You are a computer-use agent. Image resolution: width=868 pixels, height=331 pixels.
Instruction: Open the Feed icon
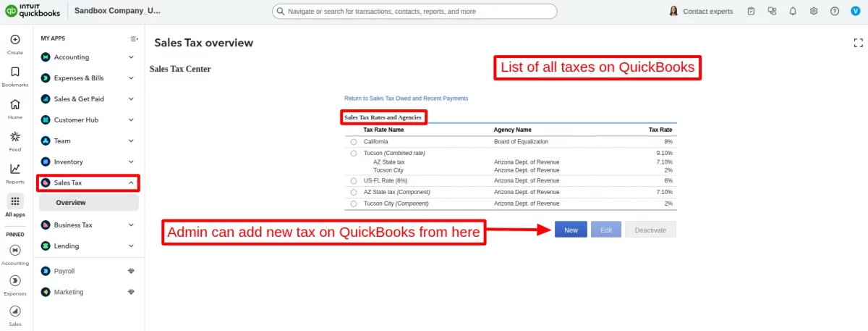click(15, 136)
